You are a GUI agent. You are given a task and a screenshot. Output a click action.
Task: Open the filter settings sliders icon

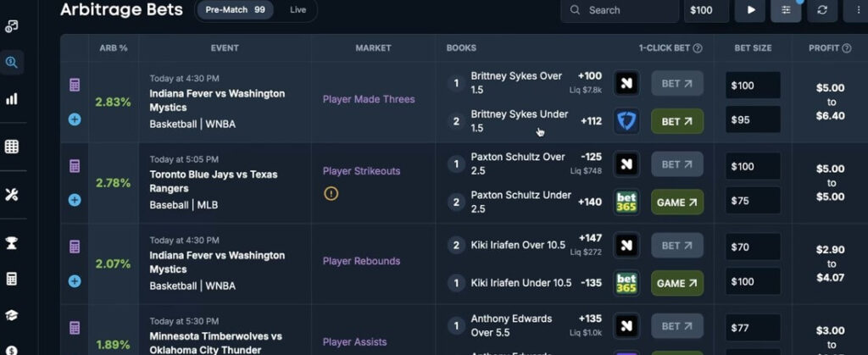tap(786, 10)
